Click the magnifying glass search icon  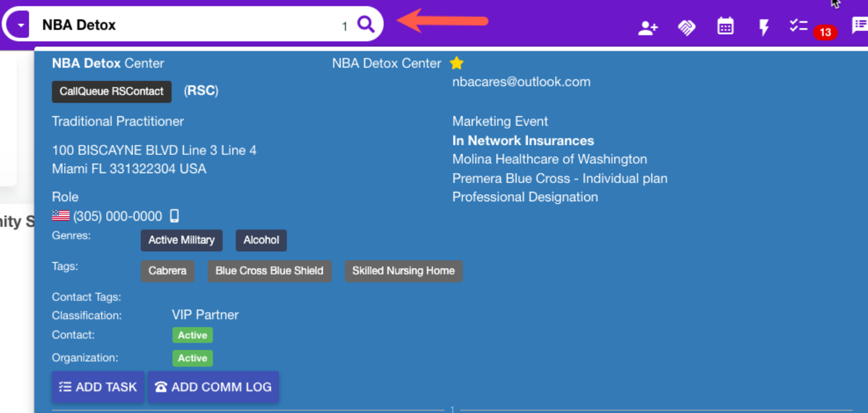pos(366,25)
